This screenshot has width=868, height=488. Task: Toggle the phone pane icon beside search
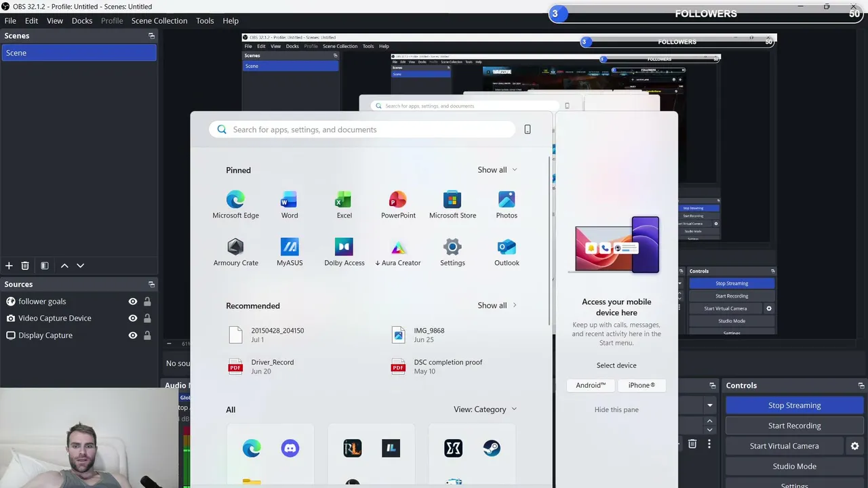pyautogui.click(x=527, y=129)
